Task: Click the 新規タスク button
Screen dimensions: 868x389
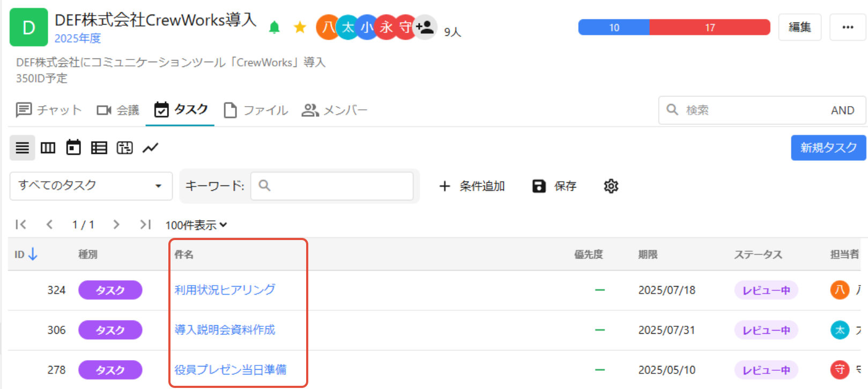Action: click(x=828, y=147)
